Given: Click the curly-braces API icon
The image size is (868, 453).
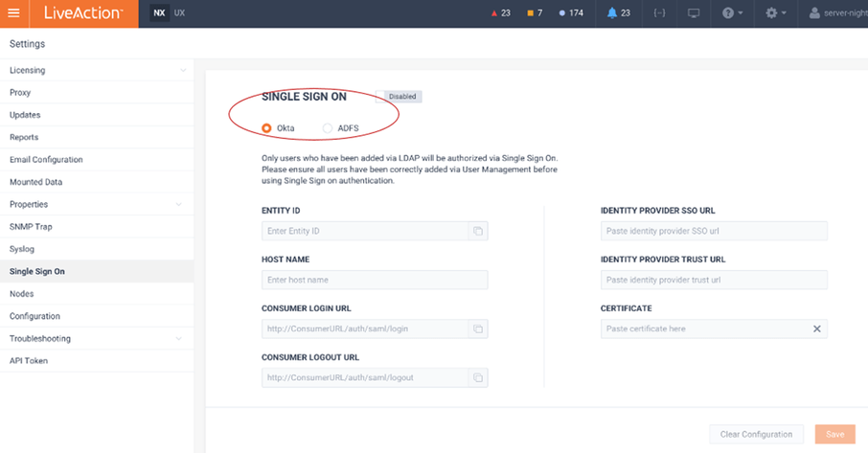Looking at the screenshot, I should 659,12.
